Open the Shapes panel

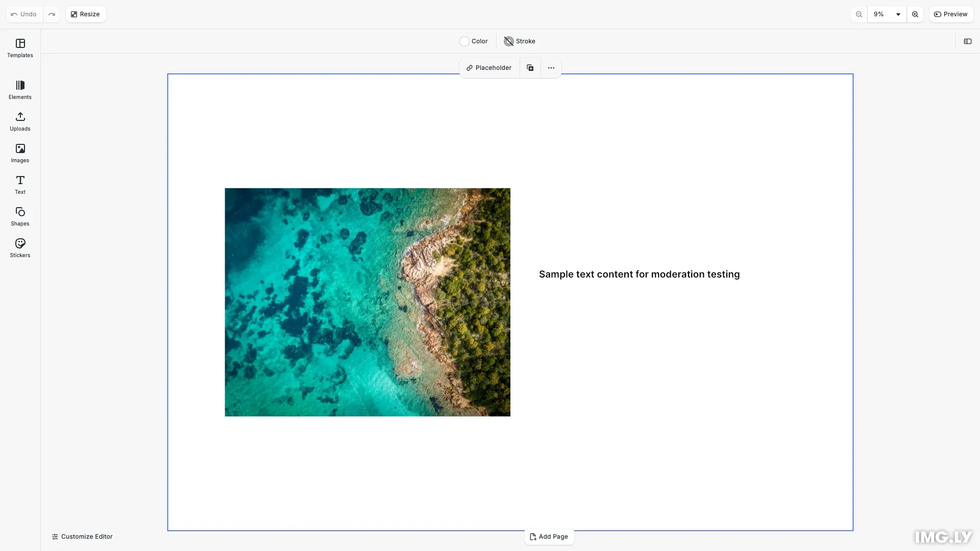[20, 216]
